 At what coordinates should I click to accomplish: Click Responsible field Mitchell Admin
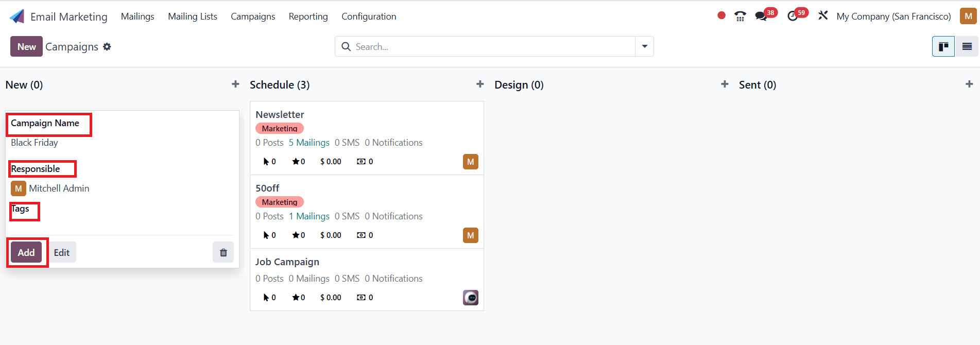122,188
